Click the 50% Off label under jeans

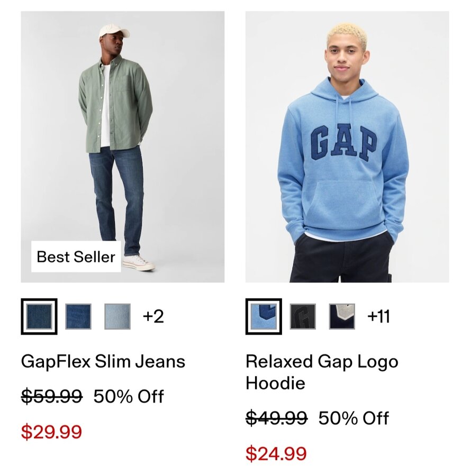(129, 396)
